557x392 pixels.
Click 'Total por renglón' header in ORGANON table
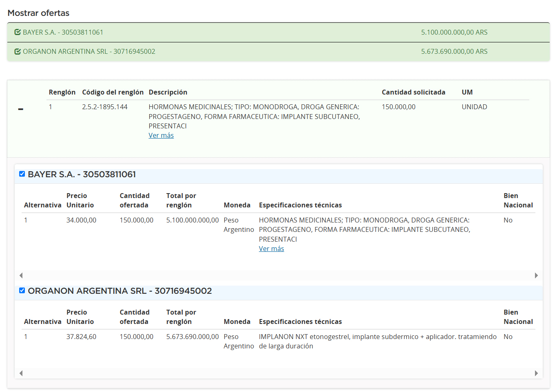click(x=181, y=317)
